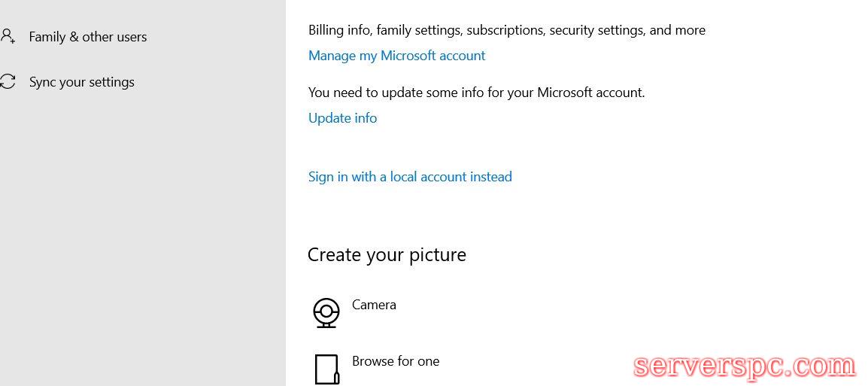Choose Sign in with a local account instead
868x386 pixels.
click(410, 177)
